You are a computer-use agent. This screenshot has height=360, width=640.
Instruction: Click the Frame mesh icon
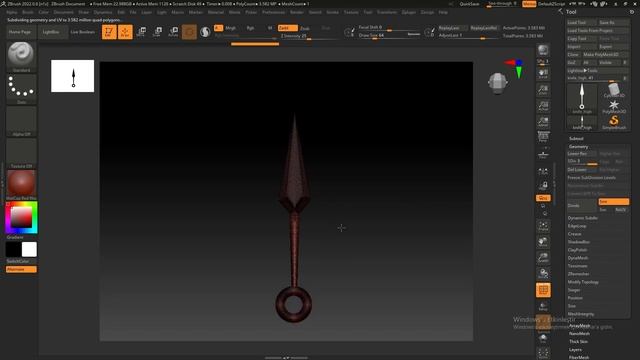coord(543,226)
